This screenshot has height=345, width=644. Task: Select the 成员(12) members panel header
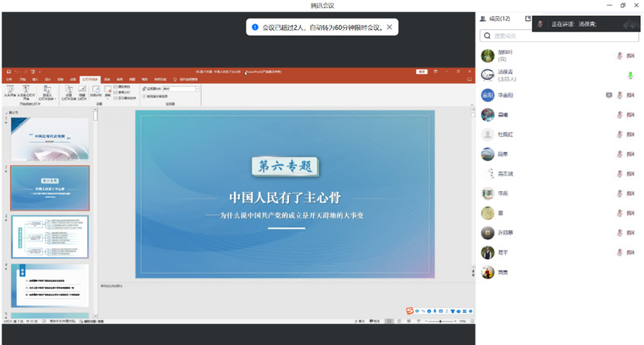[x=495, y=18]
